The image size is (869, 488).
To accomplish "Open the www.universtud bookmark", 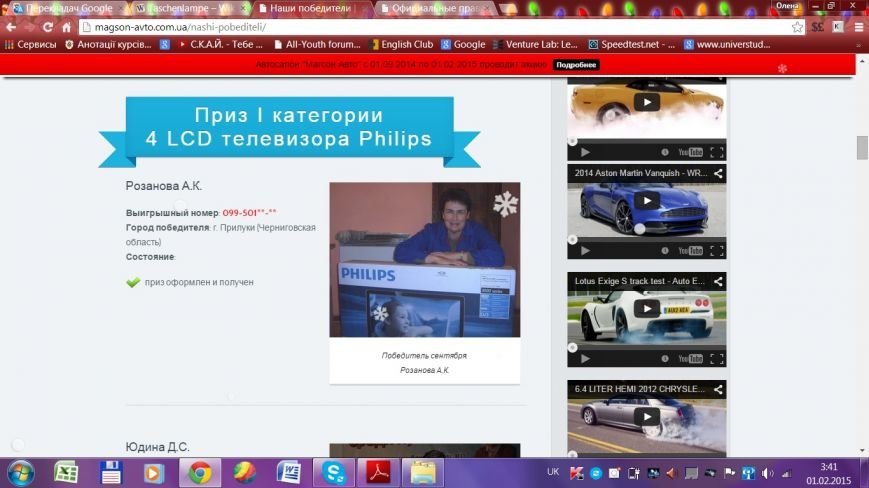I will (727, 44).
